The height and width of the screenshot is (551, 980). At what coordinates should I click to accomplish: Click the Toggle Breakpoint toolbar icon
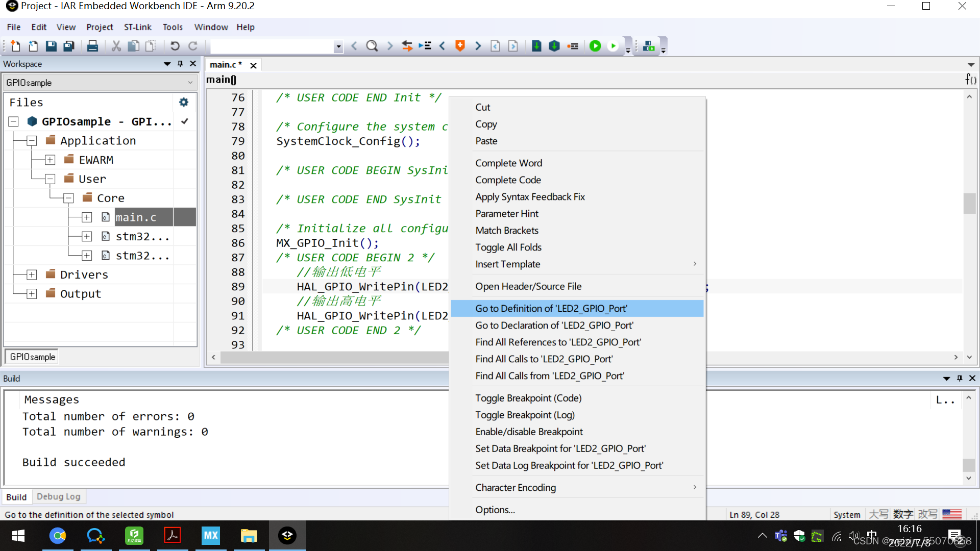coord(573,46)
